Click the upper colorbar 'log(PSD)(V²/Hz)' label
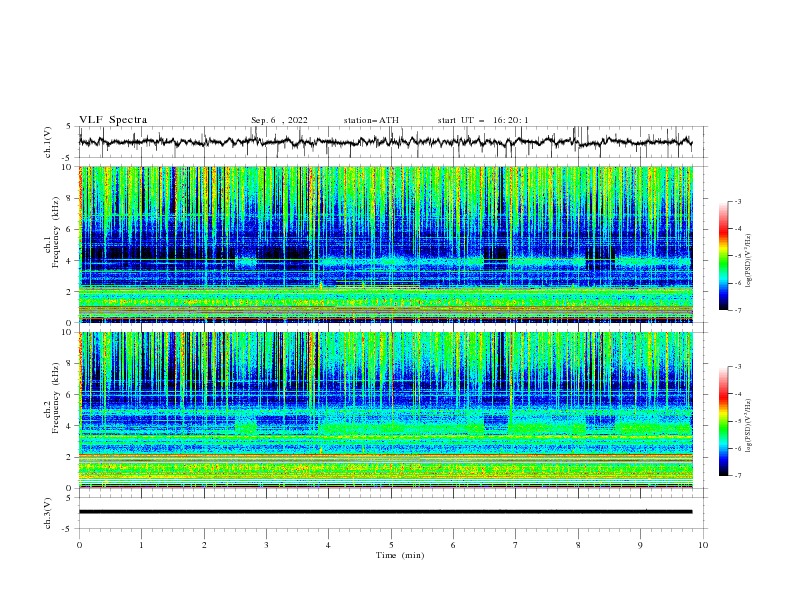The width and height of the screenshot is (792, 612). [x=748, y=261]
